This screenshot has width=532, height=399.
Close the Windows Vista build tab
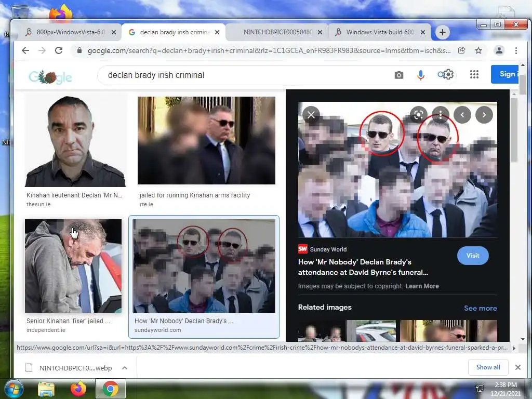click(x=423, y=32)
